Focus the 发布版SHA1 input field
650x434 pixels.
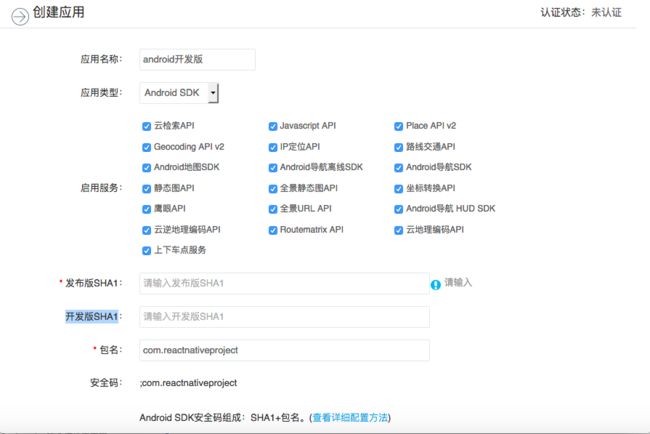point(284,283)
